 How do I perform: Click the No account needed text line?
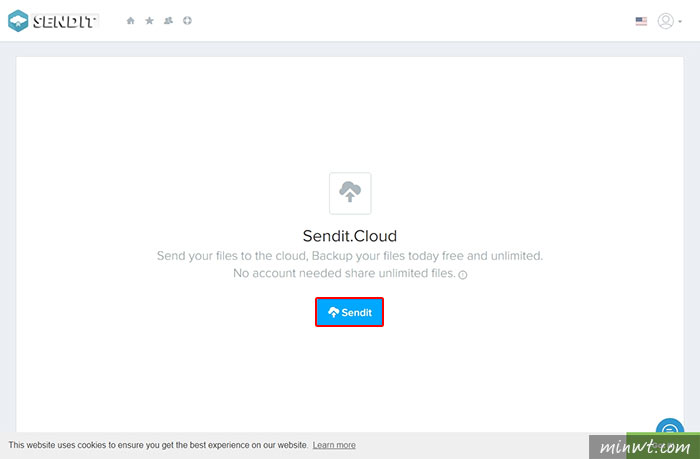344,273
